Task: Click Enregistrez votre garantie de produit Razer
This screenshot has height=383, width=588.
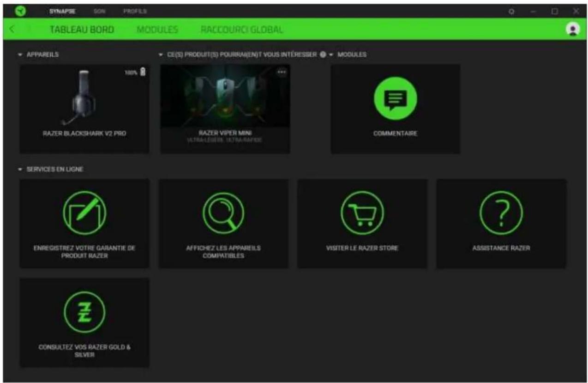Action: [84, 252]
